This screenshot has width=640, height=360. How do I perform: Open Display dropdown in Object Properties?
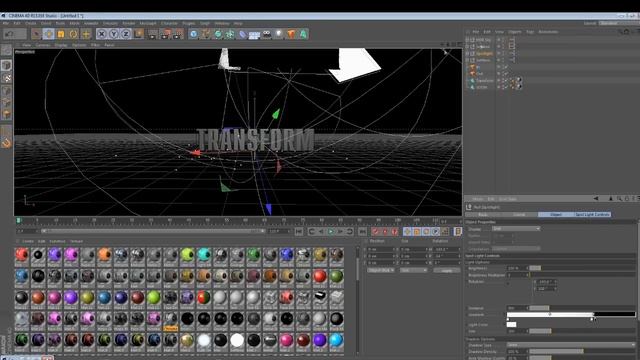[x=516, y=229]
